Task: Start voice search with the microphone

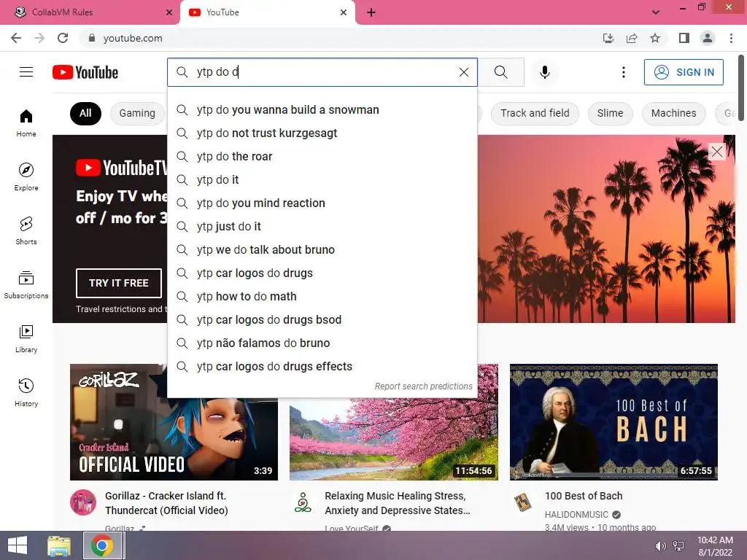Action: pos(545,72)
